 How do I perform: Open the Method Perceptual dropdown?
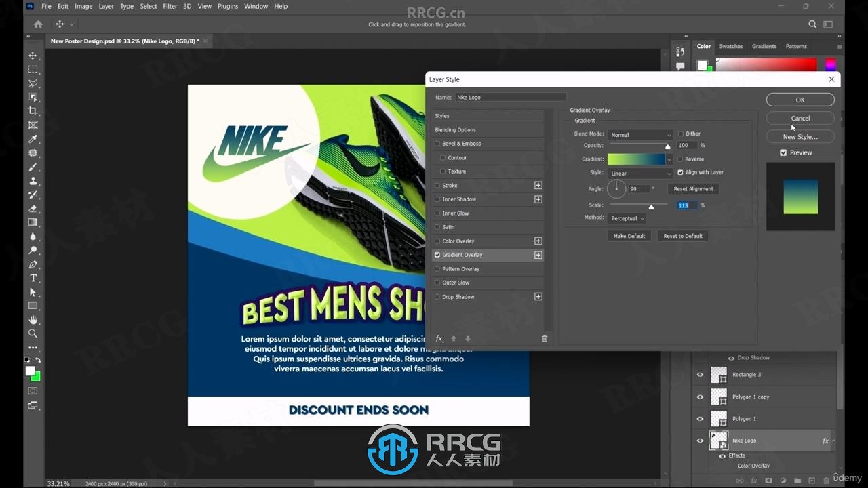[x=627, y=218]
